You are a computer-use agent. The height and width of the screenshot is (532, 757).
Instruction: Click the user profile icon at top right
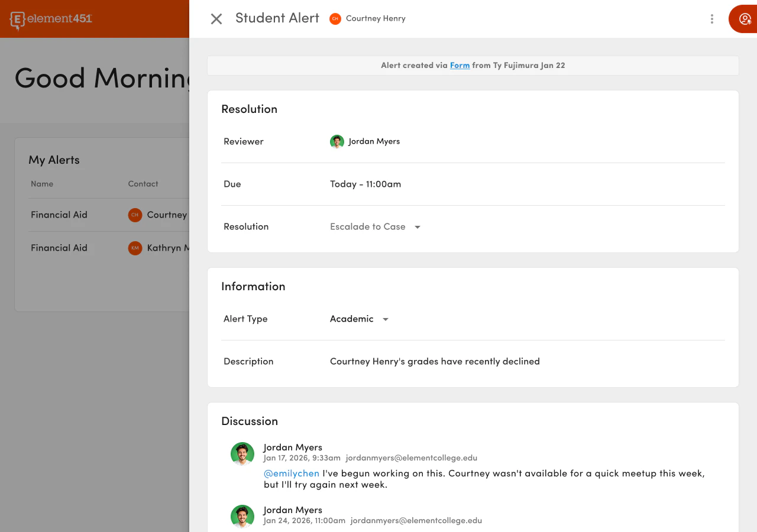click(x=745, y=19)
